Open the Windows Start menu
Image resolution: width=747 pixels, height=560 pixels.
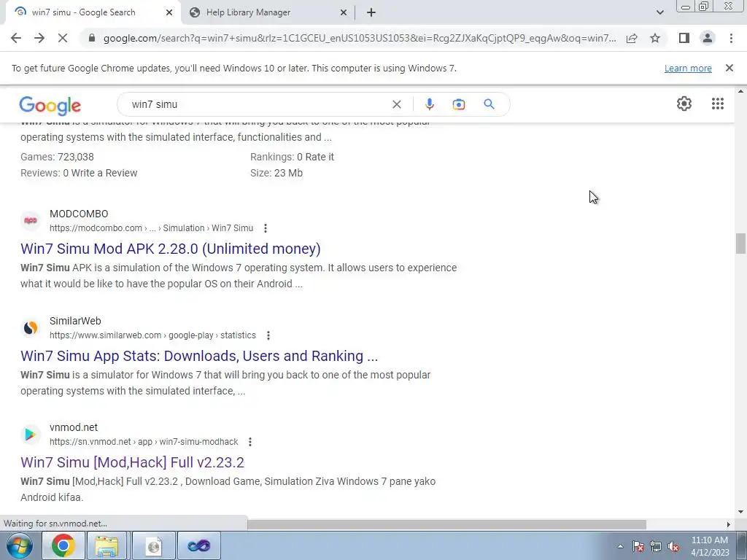19,545
